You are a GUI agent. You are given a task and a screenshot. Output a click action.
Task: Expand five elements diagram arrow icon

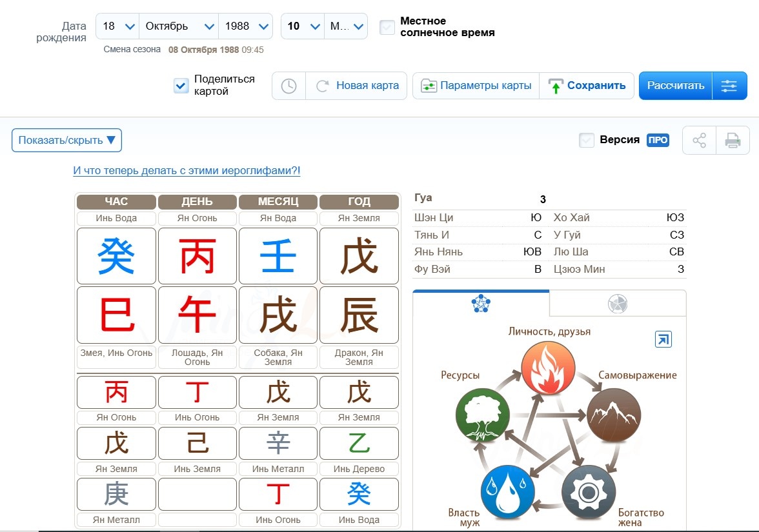[x=663, y=339]
